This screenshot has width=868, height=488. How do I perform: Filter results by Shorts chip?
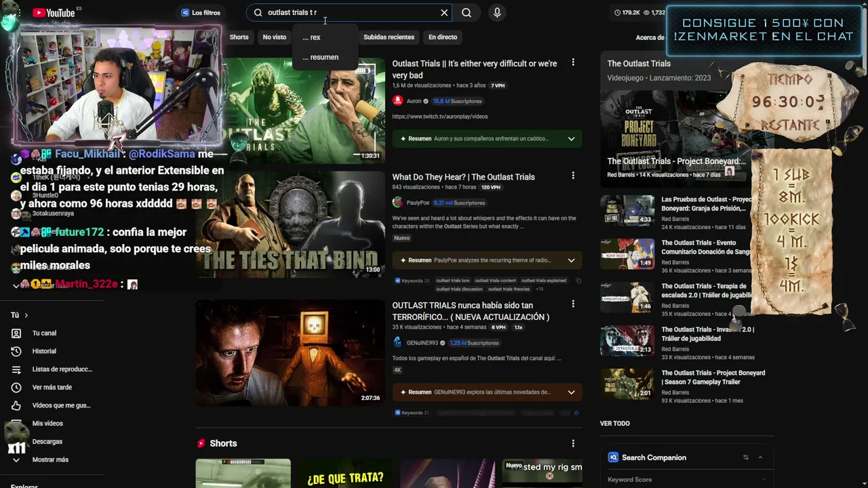(x=239, y=37)
